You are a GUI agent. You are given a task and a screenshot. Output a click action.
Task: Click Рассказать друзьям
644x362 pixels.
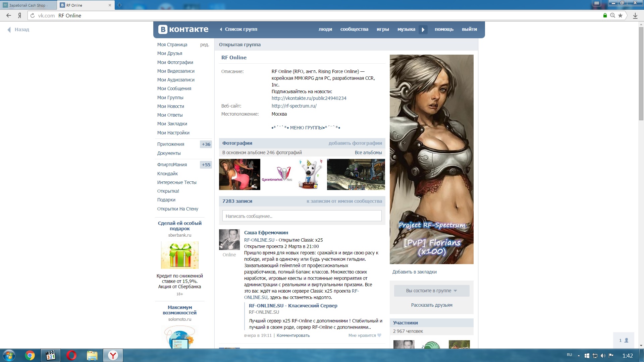click(x=432, y=305)
